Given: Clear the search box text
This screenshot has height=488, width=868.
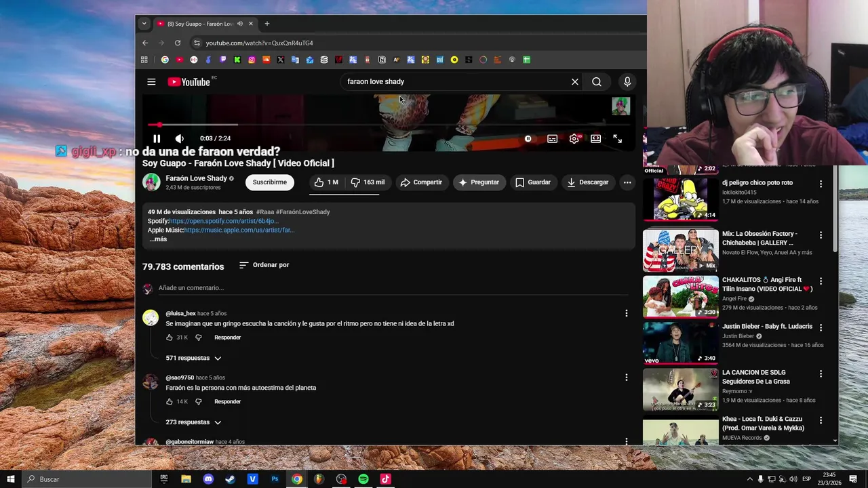Looking at the screenshot, I should point(575,82).
